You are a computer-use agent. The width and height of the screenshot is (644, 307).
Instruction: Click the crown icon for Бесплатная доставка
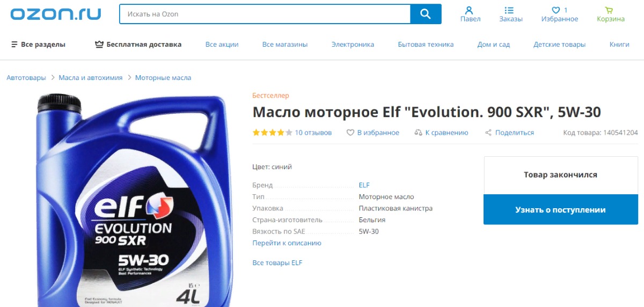click(99, 45)
